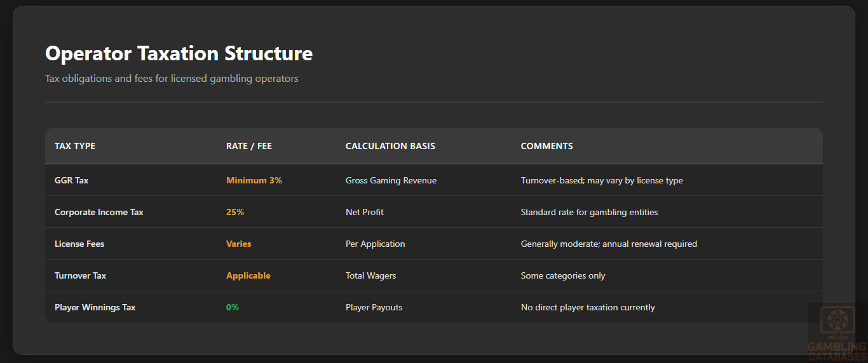Viewport: 868px width, 363px height.
Task: Click the Gross Gaming Revenue cell
Action: point(391,180)
